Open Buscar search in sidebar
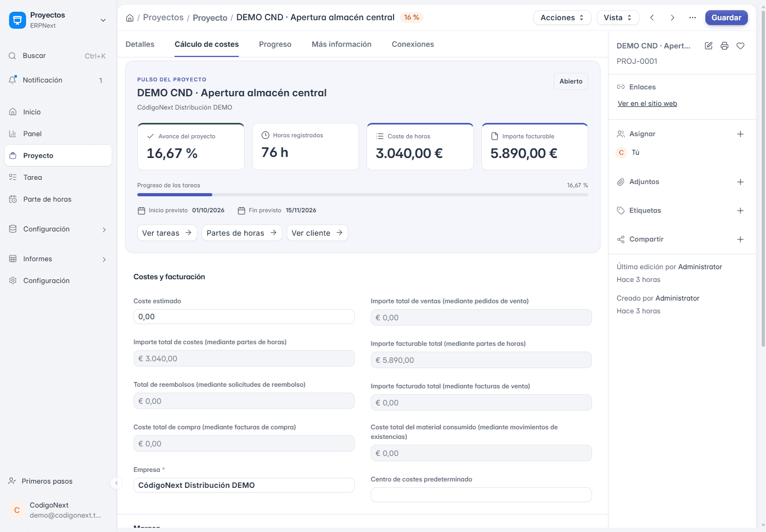The image size is (766, 532). tap(58, 56)
